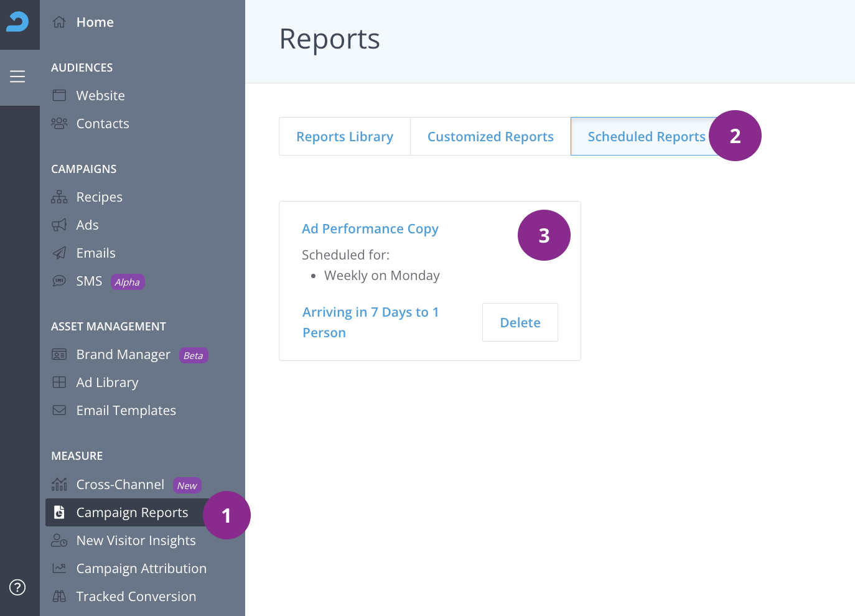Image resolution: width=855 pixels, height=616 pixels.
Task: Switch to the Reports Library tab
Action: point(345,136)
